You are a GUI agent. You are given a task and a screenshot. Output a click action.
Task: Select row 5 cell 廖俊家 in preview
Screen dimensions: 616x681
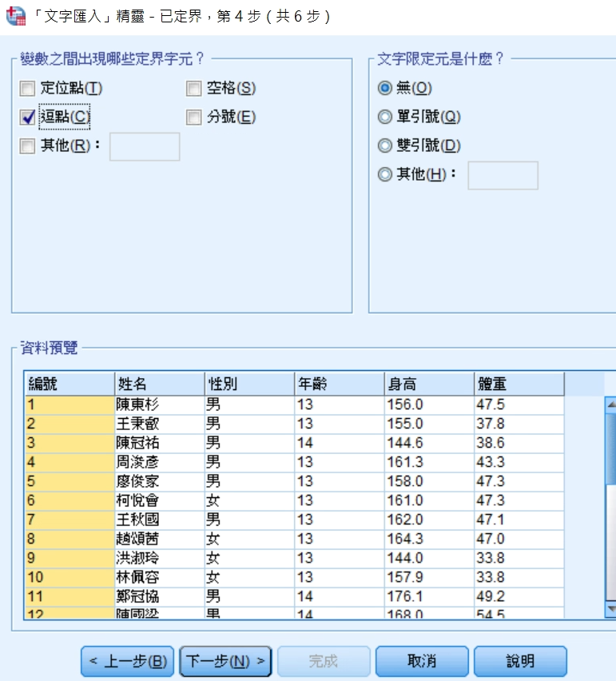(x=159, y=481)
